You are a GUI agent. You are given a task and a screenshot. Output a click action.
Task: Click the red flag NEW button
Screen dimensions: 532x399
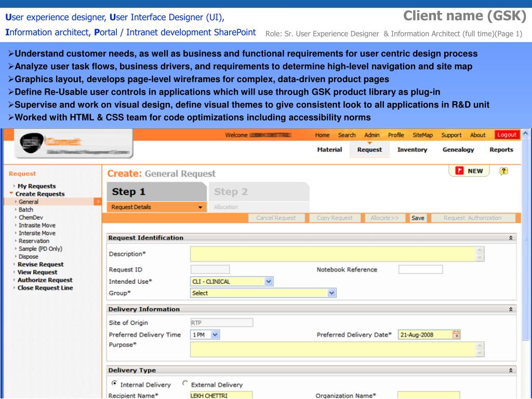click(x=469, y=171)
